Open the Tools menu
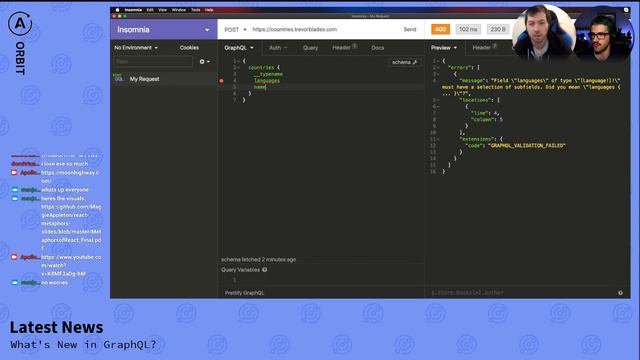Image resolution: width=640 pixels, height=360 pixels. [x=196, y=10]
